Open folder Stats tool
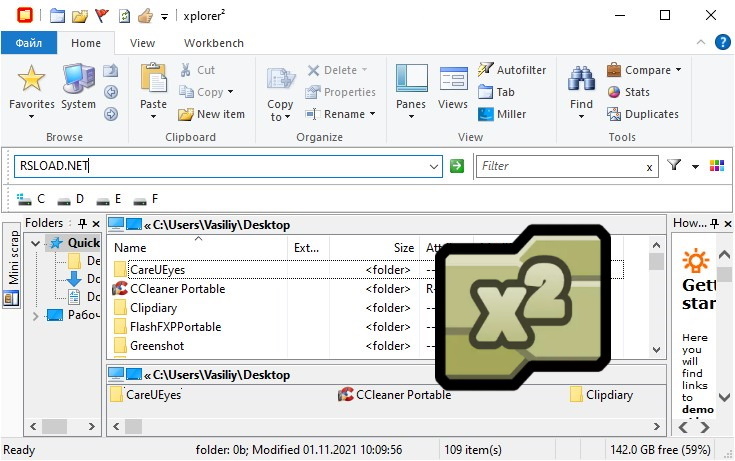Image resolution: width=735 pixels, height=461 pixels. coord(628,92)
